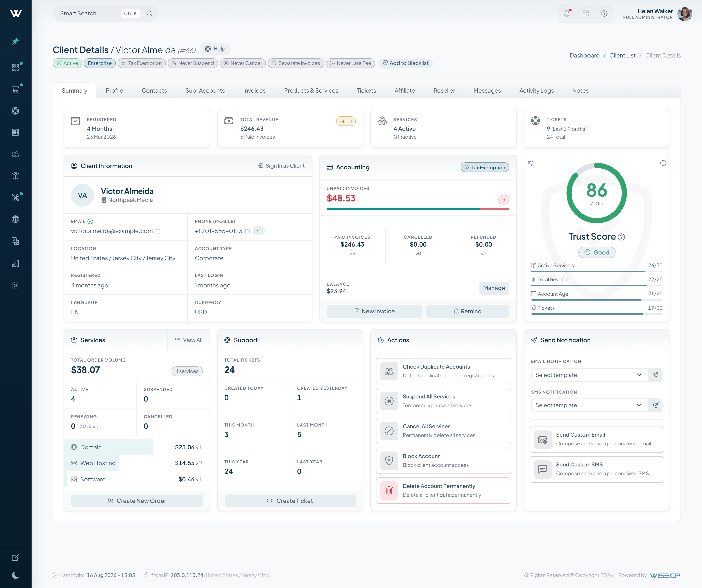Open the SMS notification template dropdown
Viewport: 702px width, 588px height.
[x=589, y=405]
